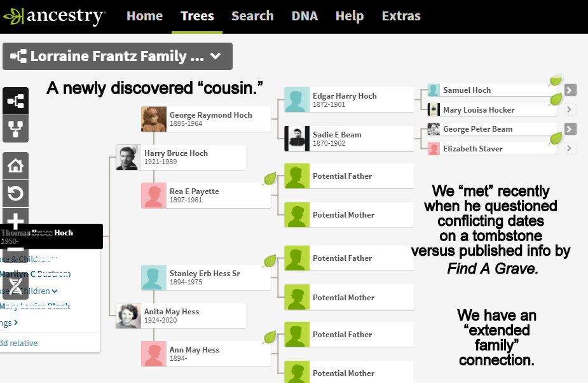This screenshot has width=588, height=383.
Task: Expand ancestors of Samuel Hoch
Action: [570, 90]
